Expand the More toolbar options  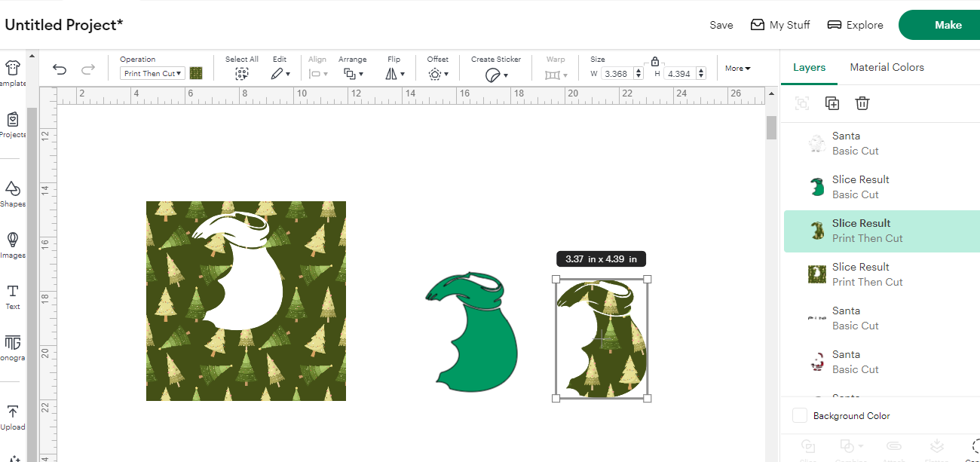[x=737, y=69]
